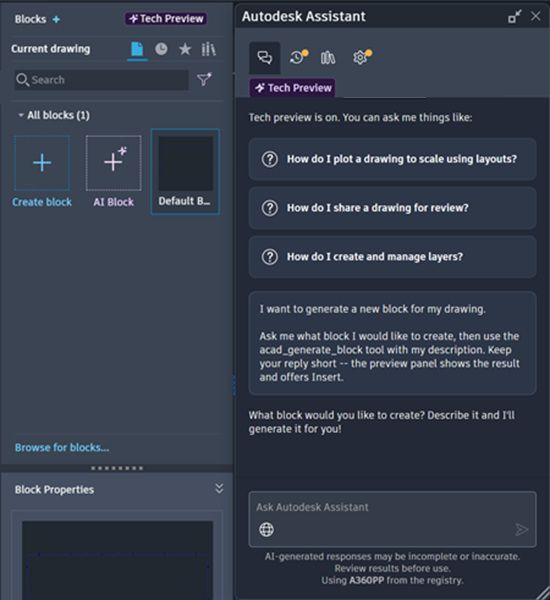Screen dimensions: 550x600
Task: Open the Libraries books tab in Blocks panel
Action: coord(209,49)
